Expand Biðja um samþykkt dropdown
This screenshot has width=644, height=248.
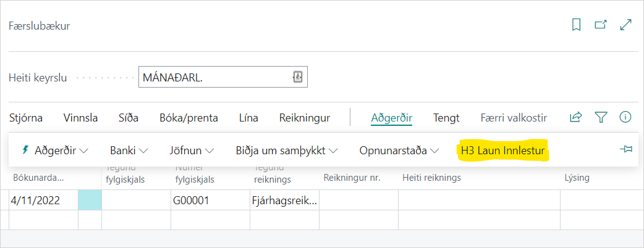pyautogui.click(x=286, y=150)
